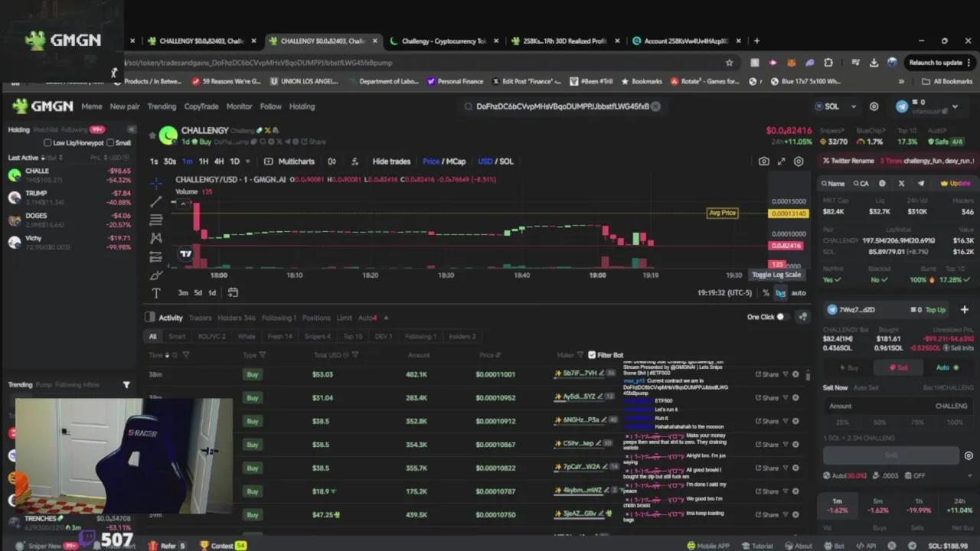Uncheck the Filter Bot checkbox

[591, 355]
